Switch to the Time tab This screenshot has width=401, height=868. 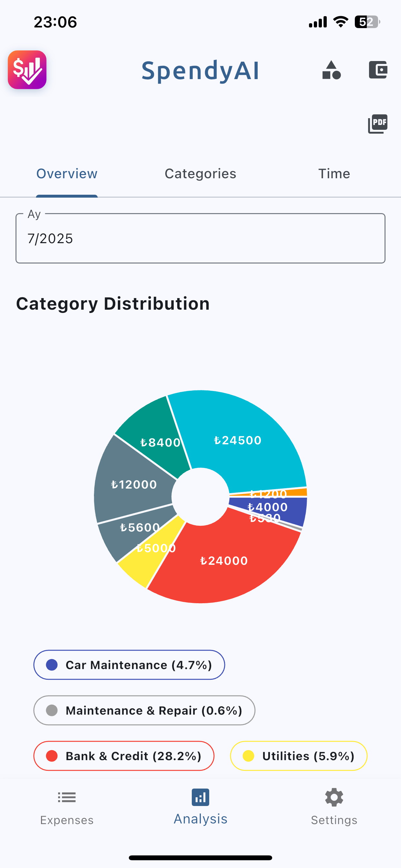click(334, 174)
